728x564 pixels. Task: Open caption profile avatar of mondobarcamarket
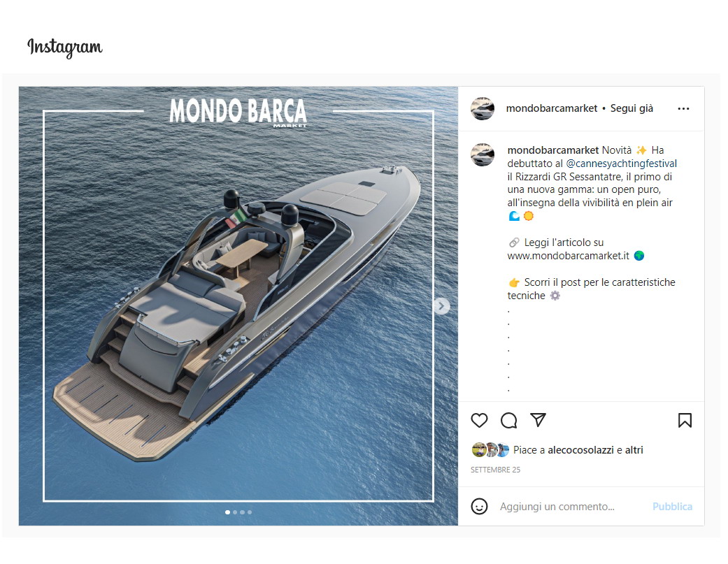pos(483,154)
